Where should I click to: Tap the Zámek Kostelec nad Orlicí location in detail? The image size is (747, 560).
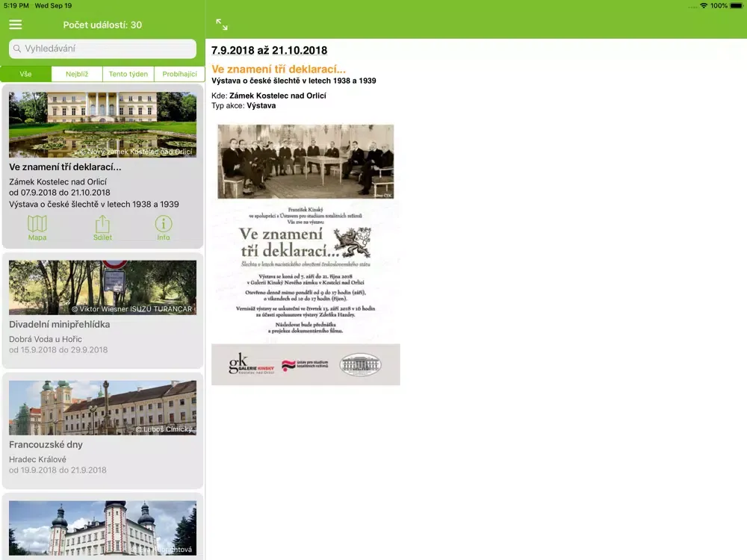coord(278,96)
